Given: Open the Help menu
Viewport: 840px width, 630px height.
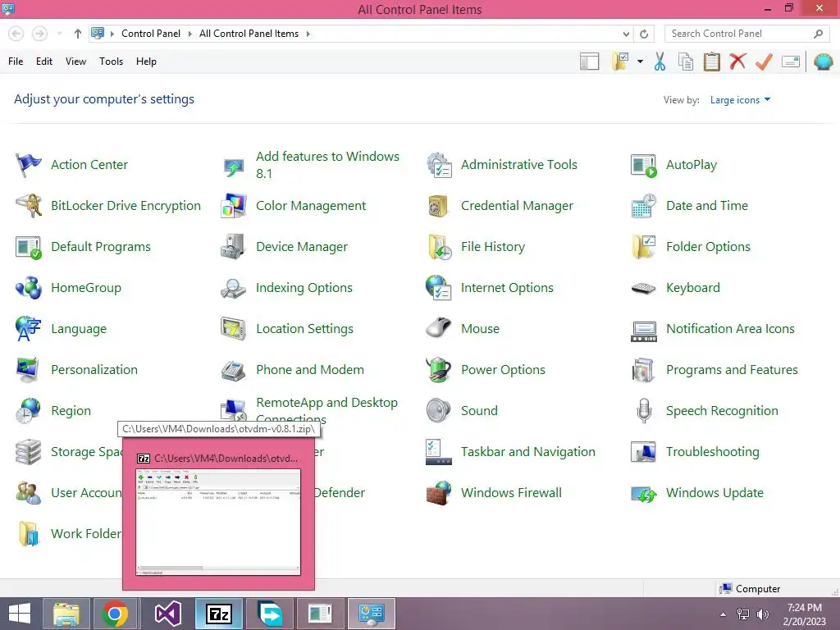Looking at the screenshot, I should click(146, 62).
